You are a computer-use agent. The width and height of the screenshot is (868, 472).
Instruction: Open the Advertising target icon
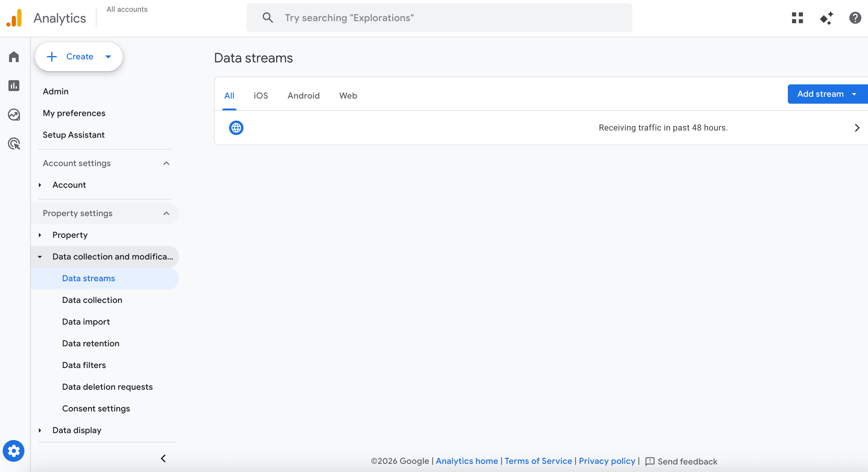click(14, 144)
